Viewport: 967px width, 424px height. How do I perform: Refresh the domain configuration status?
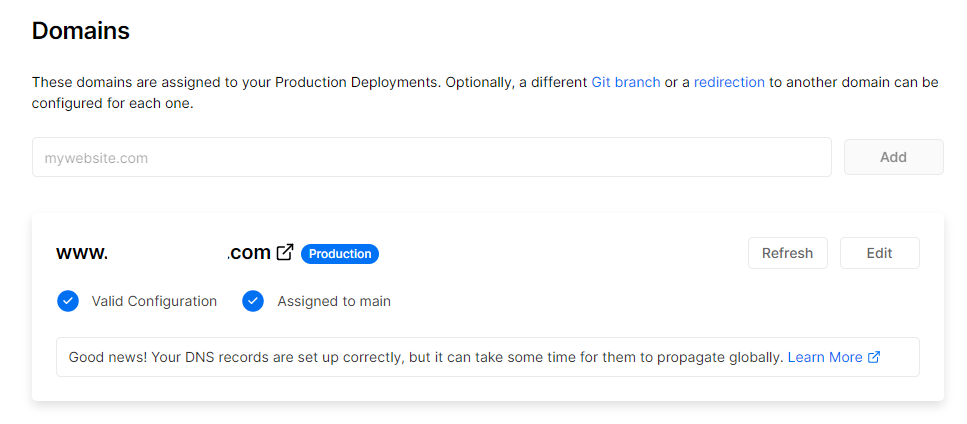click(788, 253)
